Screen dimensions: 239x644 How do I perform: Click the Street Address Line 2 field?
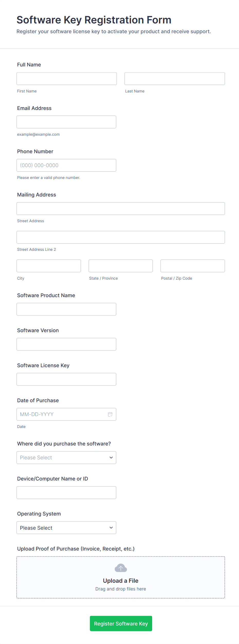(121, 237)
